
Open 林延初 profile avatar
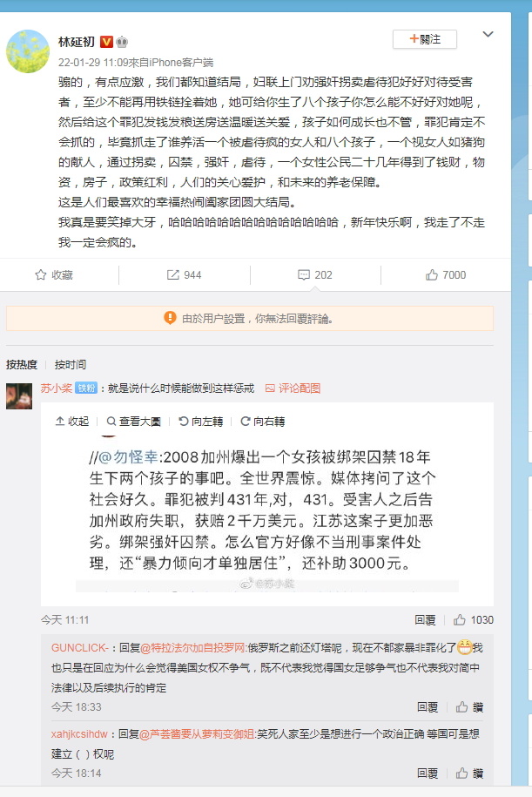click(x=28, y=51)
